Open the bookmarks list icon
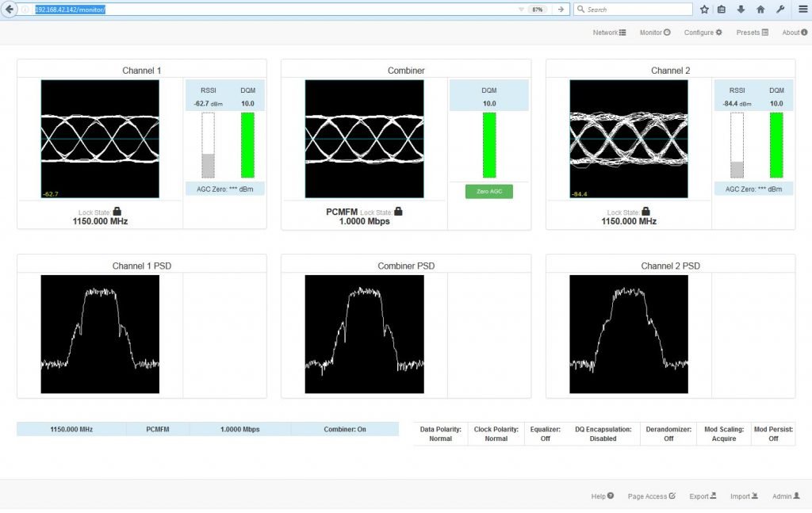This screenshot has width=812, height=513. [x=722, y=10]
